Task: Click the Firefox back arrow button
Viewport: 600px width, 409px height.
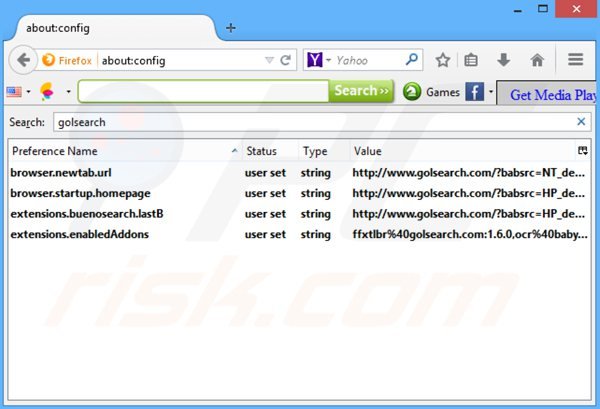Action: point(23,60)
